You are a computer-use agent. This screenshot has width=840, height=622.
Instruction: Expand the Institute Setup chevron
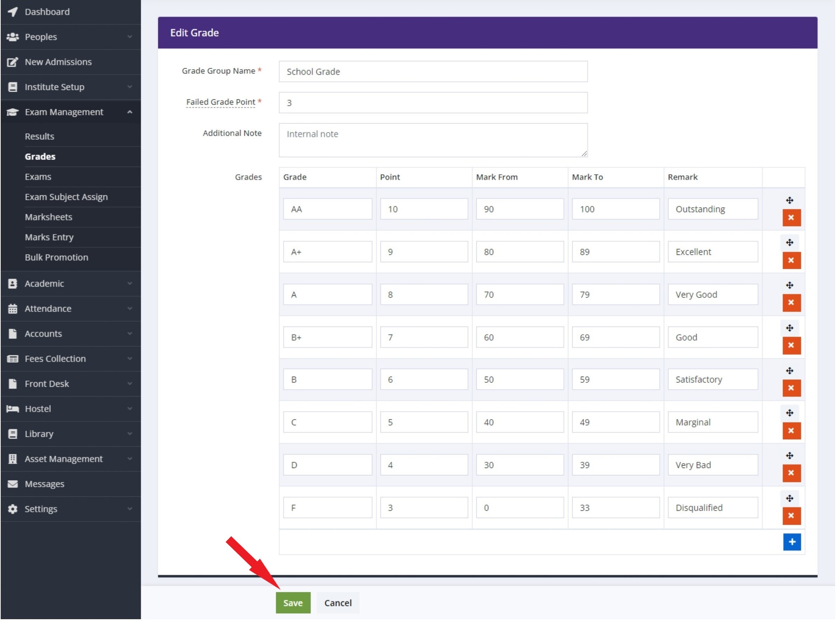click(130, 88)
